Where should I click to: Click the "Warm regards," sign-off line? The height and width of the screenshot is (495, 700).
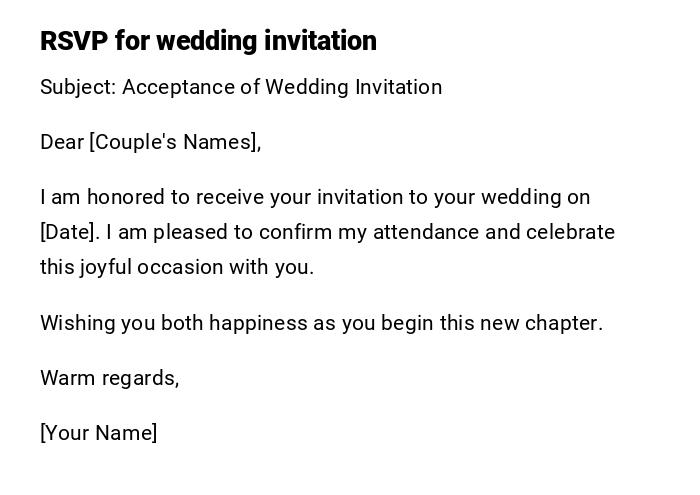coord(109,378)
